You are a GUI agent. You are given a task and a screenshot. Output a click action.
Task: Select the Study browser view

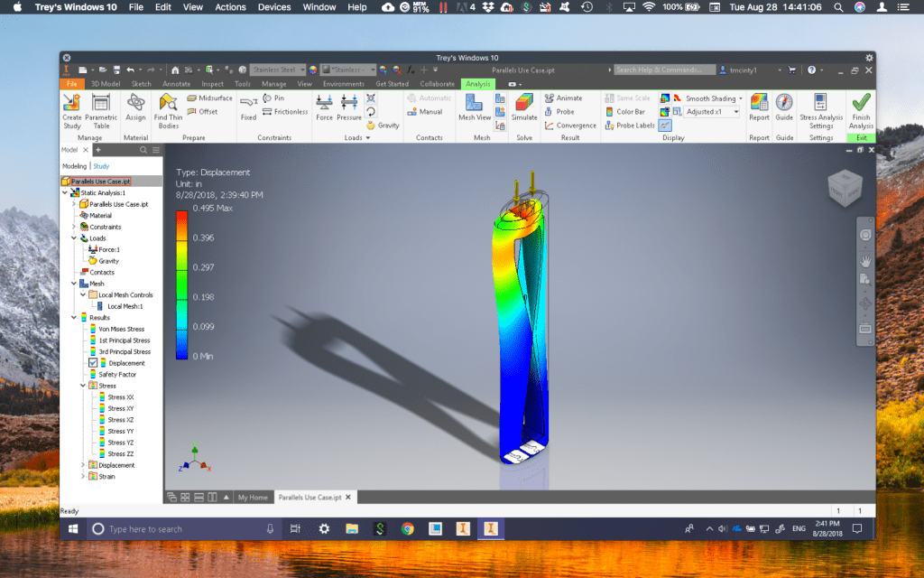101,166
